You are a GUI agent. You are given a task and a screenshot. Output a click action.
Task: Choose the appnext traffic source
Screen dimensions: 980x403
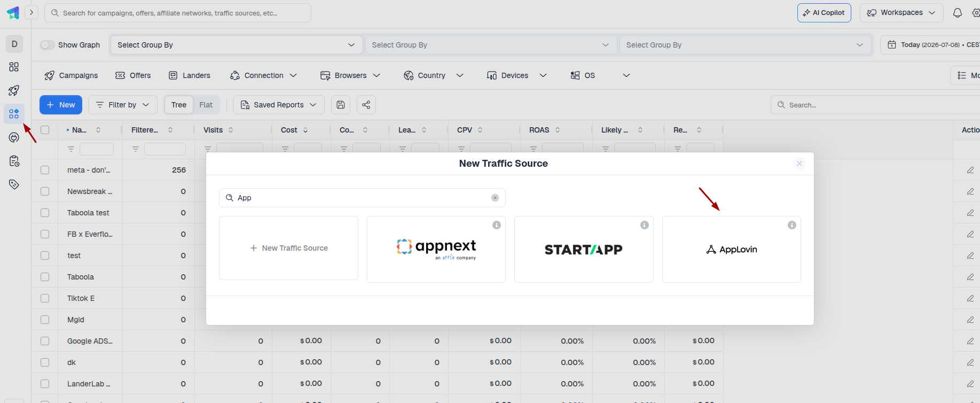tap(436, 249)
